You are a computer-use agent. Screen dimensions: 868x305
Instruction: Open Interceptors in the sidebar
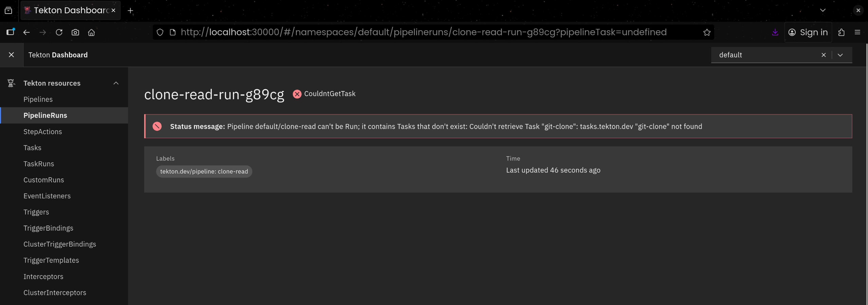(x=43, y=276)
